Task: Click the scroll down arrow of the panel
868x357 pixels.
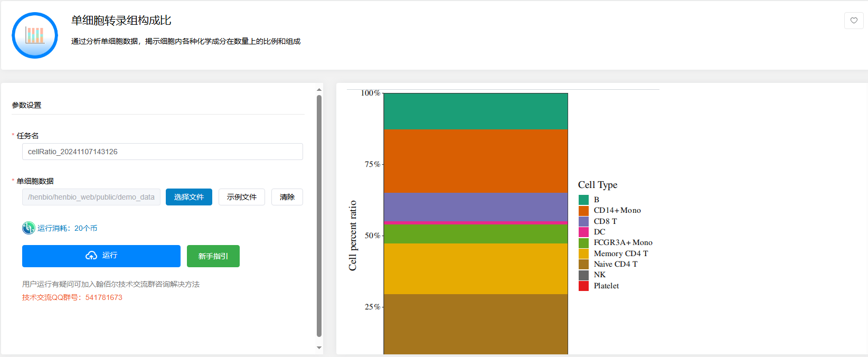Action: (319, 347)
